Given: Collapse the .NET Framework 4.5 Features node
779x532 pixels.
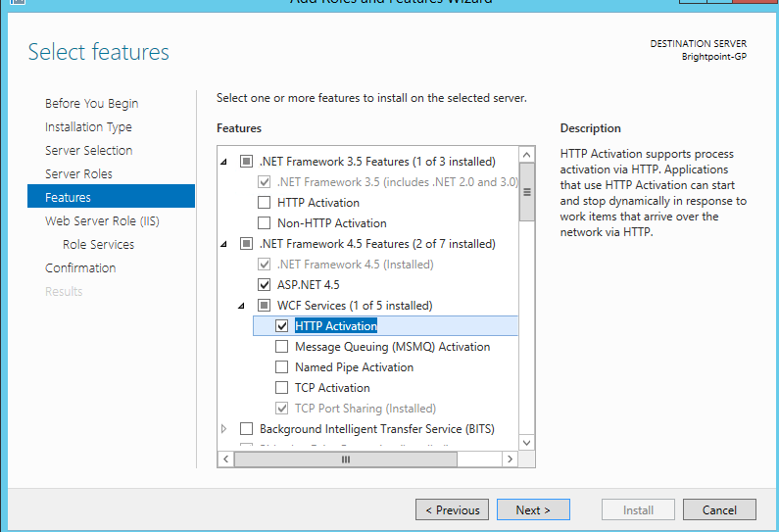Looking at the screenshot, I should (223, 244).
